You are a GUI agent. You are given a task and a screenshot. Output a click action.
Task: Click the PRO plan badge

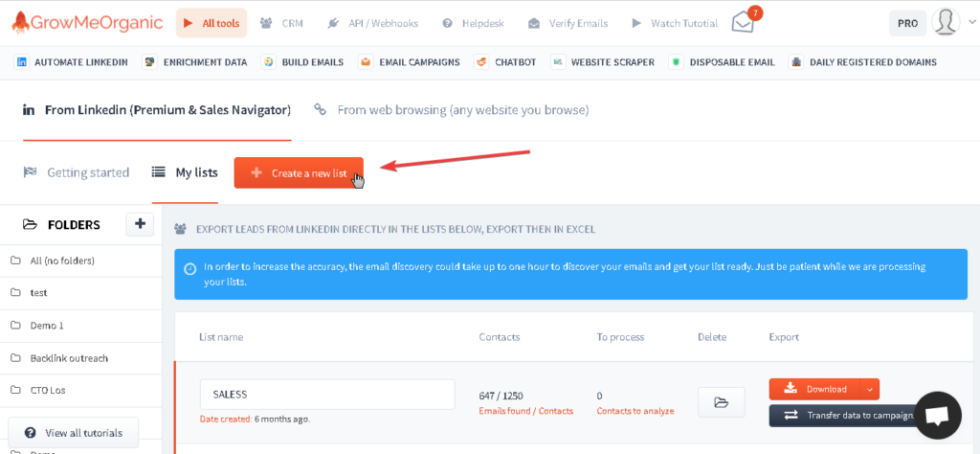pos(907,23)
